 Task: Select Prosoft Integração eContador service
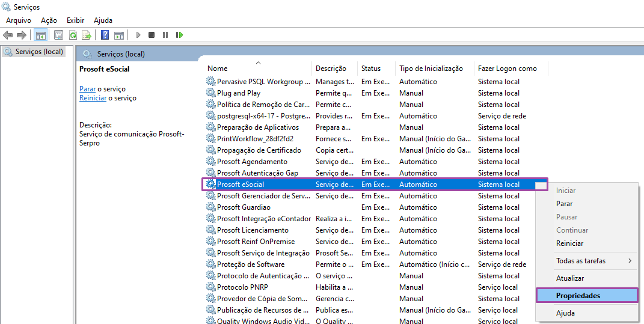pos(264,218)
